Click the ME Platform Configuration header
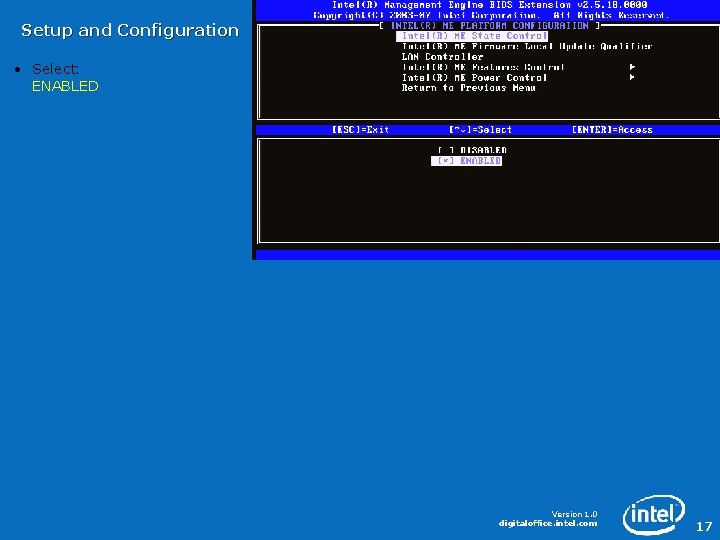The image size is (720, 540). [490, 26]
